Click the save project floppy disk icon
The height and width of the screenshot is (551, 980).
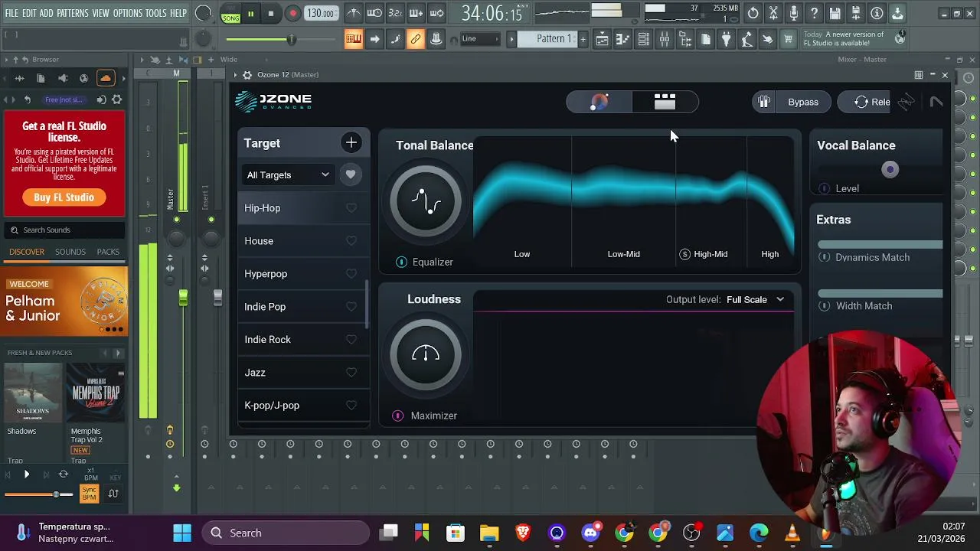coord(835,14)
